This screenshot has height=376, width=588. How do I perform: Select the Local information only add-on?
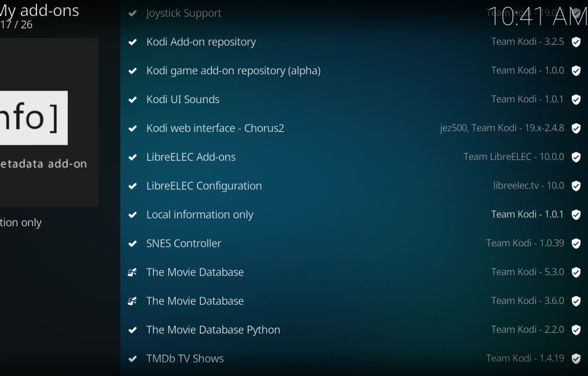click(x=199, y=215)
